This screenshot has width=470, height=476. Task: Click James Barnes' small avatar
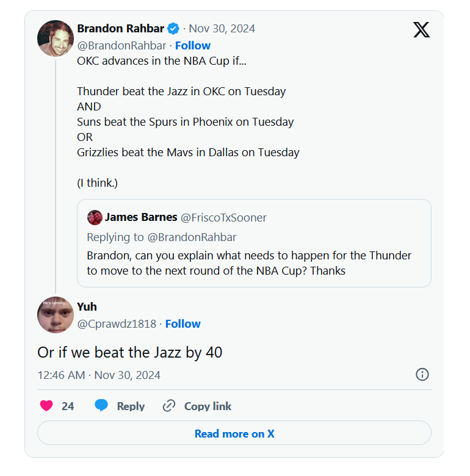click(x=95, y=217)
